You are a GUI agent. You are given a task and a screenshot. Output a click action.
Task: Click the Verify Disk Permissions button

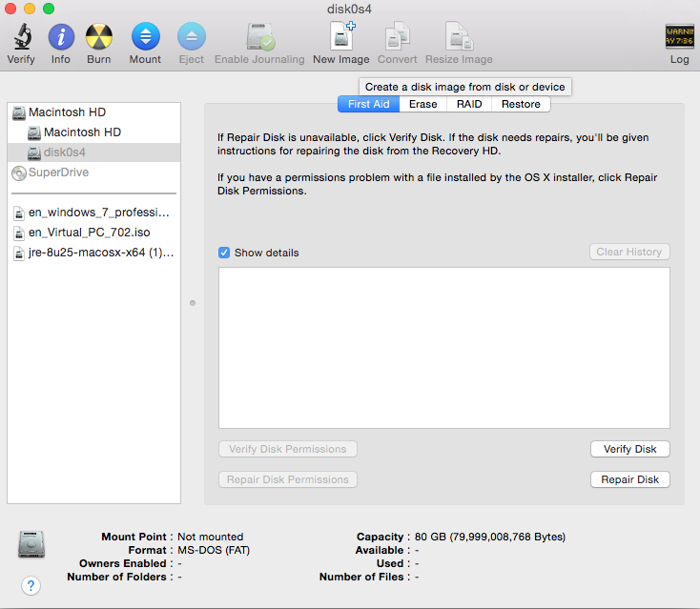tap(287, 449)
